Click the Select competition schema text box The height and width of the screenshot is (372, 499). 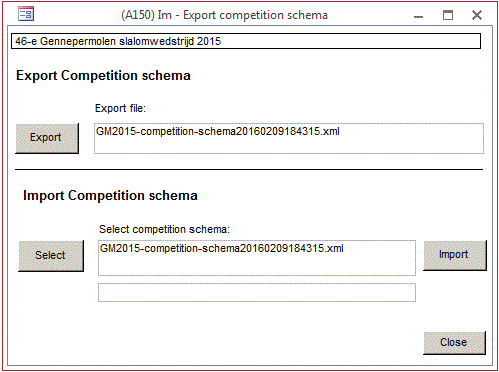(x=257, y=258)
